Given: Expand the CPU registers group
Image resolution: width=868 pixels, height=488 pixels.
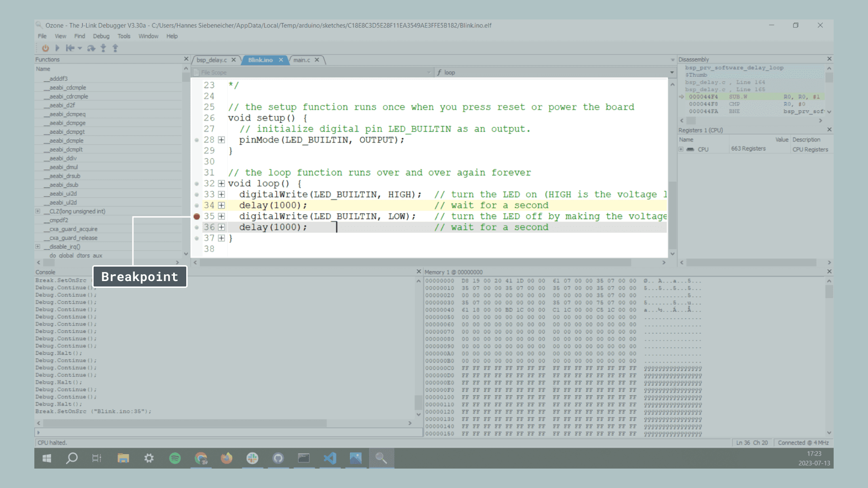Looking at the screenshot, I should click(681, 149).
